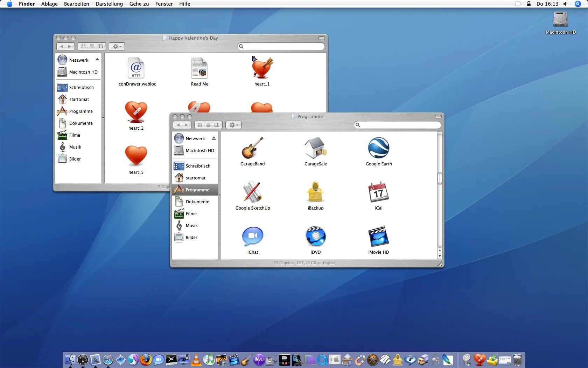Set Happy Valentine's Day window to column view
The width and height of the screenshot is (588, 368).
[100, 46]
